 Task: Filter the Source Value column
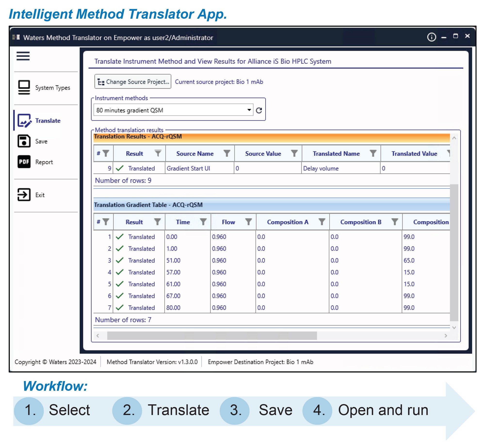[x=294, y=153]
